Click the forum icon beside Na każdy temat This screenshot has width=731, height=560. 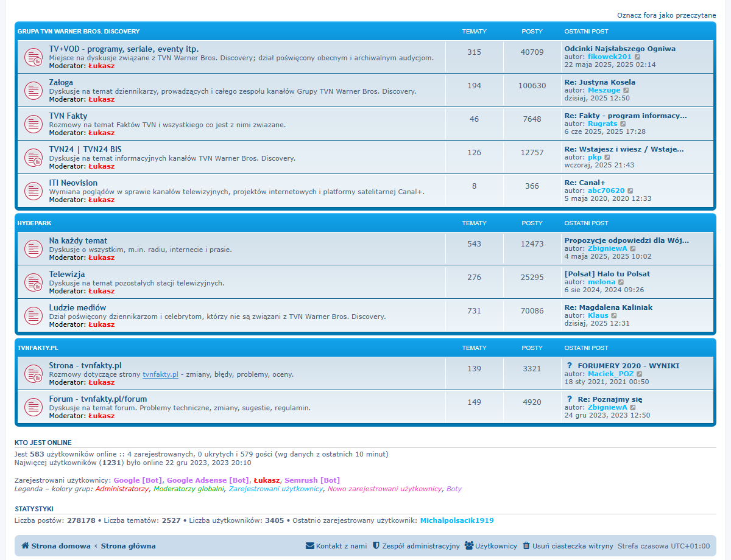(x=33, y=249)
